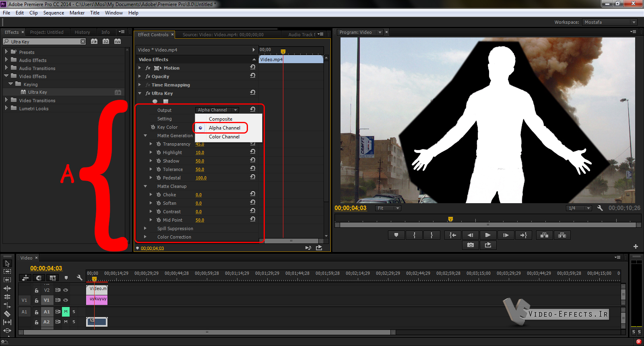Select the Slip tool
The image size is (644, 346).
point(7,322)
